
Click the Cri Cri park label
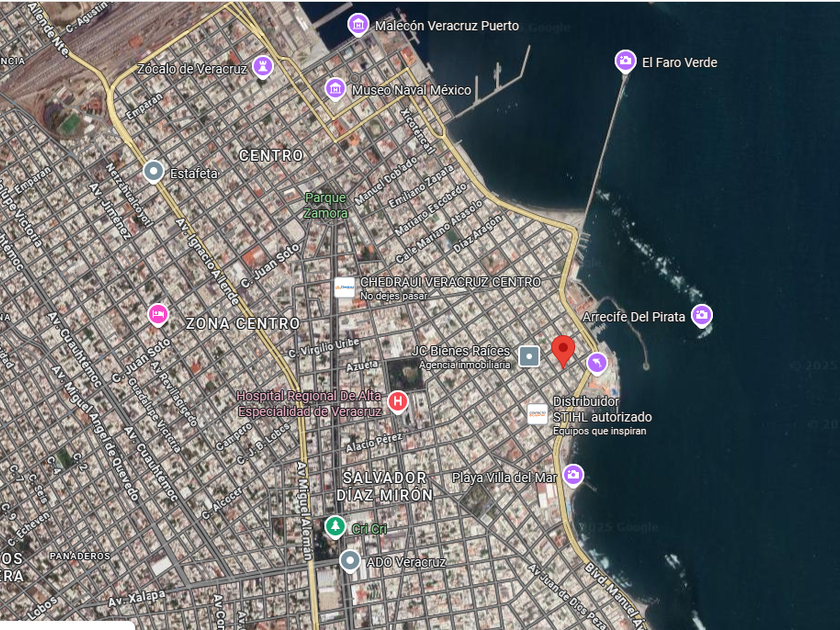369,529
